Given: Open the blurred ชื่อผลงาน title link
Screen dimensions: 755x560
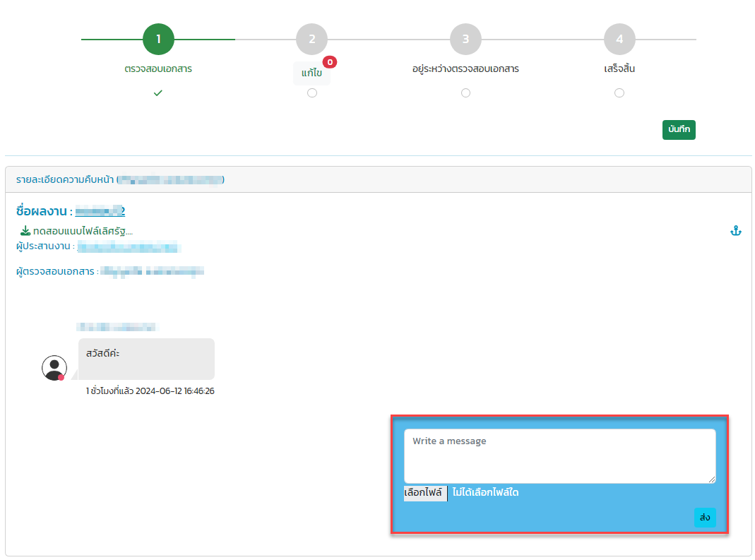Looking at the screenshot, I should [100, 211].
